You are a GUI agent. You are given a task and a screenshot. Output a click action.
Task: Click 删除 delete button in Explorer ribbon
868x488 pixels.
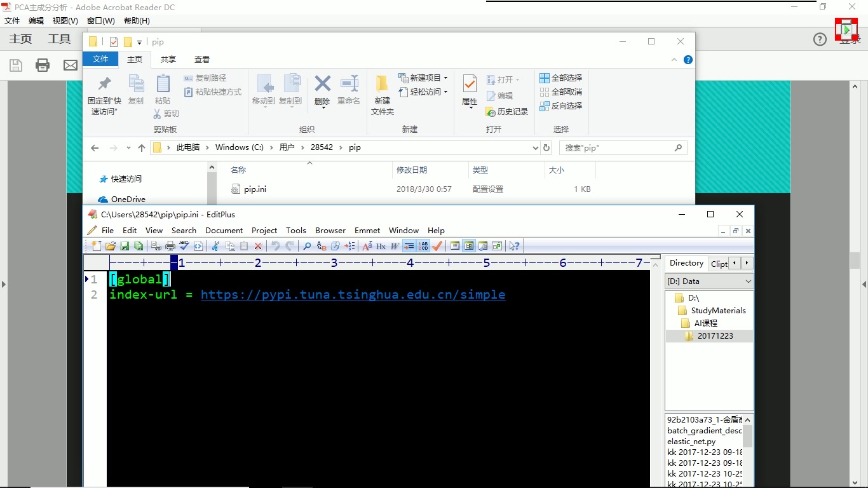[322, 90]
